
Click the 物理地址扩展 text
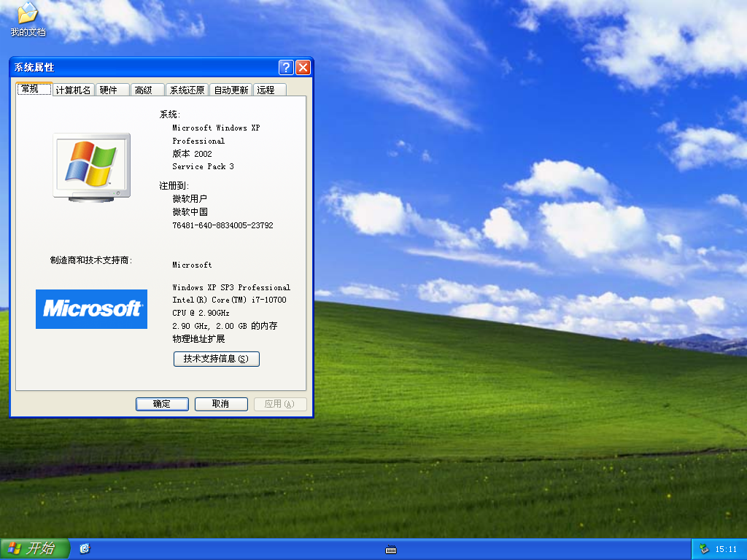click(x=198, y=338)
